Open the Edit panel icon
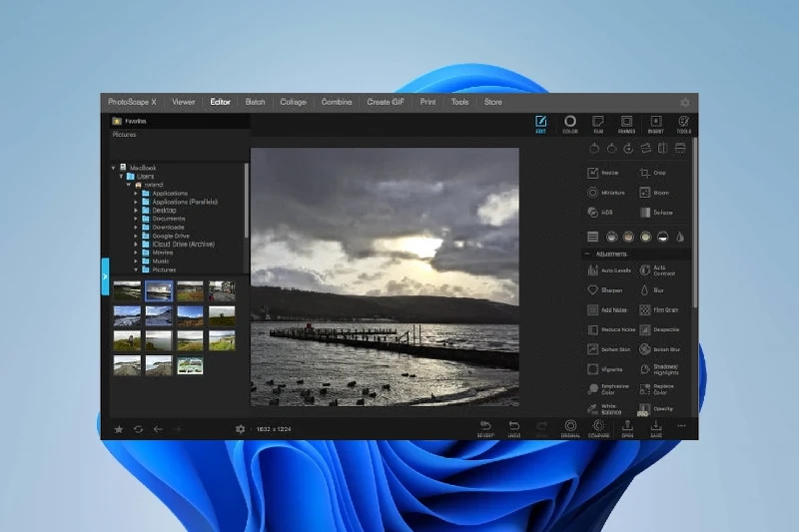 [540, 124]
